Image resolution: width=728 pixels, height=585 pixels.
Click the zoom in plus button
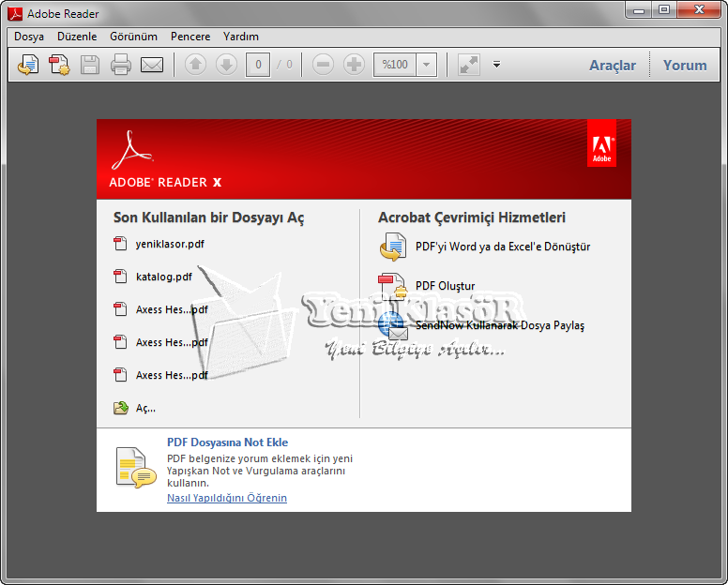pos(355,65)
